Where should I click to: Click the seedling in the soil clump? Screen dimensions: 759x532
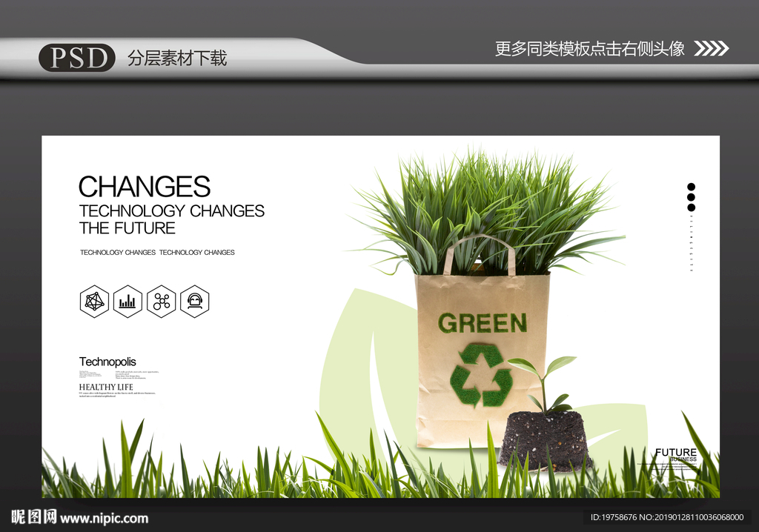(x=545, y=414)
